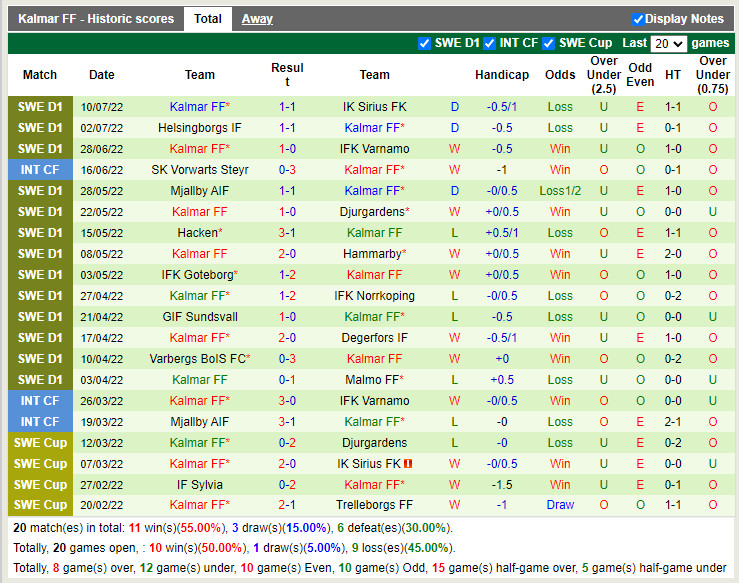Open IF Sylvia team link

(199, 485)
